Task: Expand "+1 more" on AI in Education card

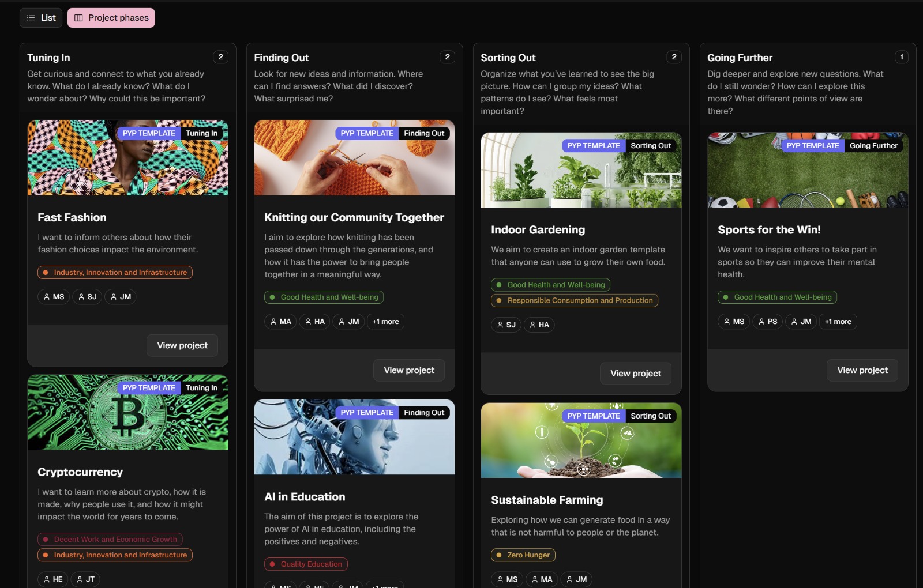Action: pyautogui.click(x=385, y=585)
